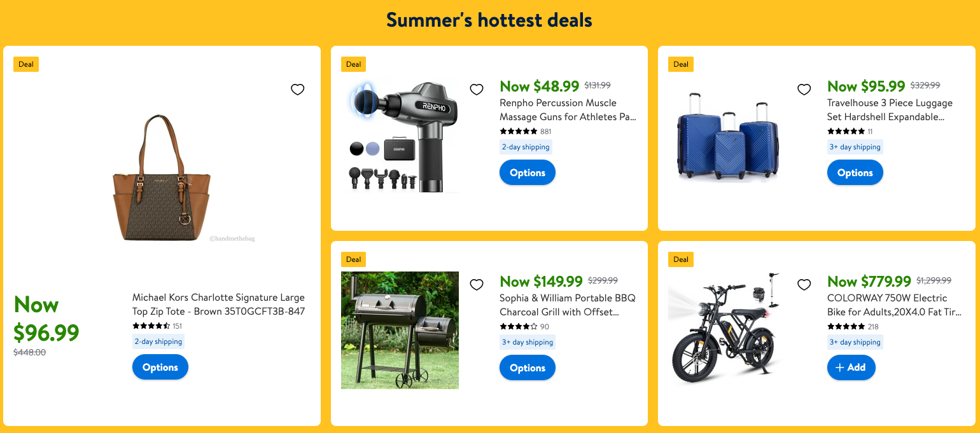Click the star rating on the Renpho massage gun

(x=517, y=131)
